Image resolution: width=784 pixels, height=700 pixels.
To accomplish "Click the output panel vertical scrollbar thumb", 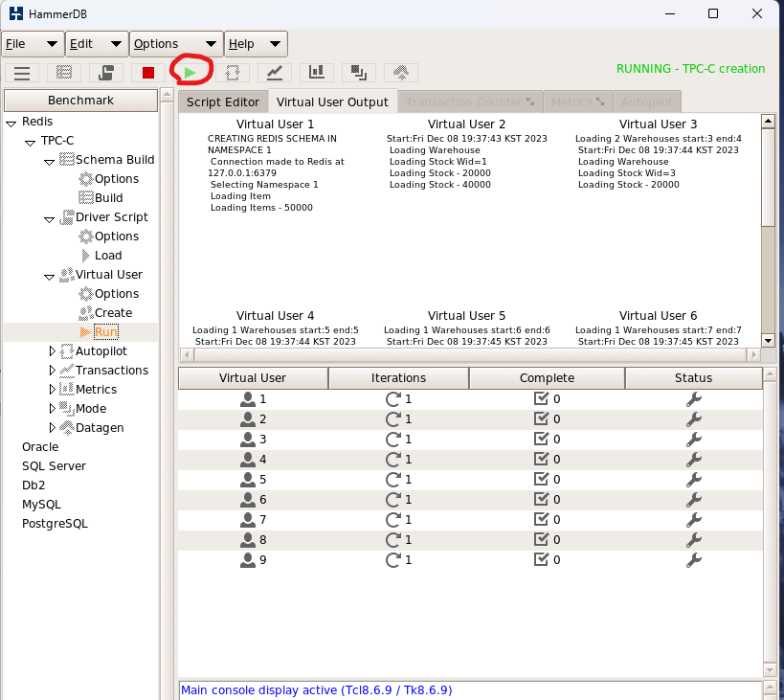I will [768, 178].
